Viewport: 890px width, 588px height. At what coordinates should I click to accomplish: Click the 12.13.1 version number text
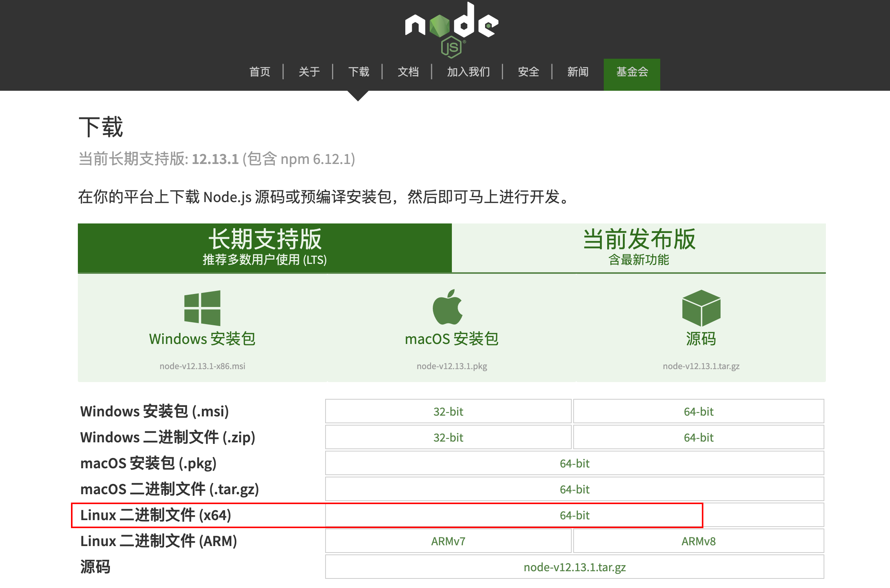click(215, 159)
